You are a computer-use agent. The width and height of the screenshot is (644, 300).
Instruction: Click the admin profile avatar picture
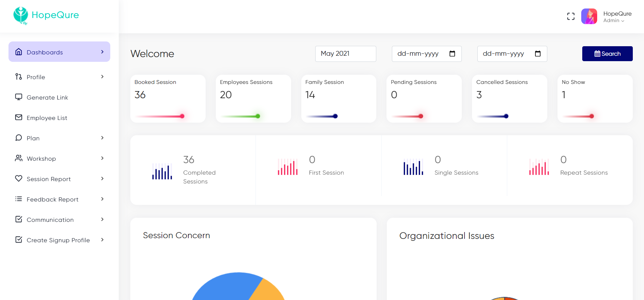(589, 16)
